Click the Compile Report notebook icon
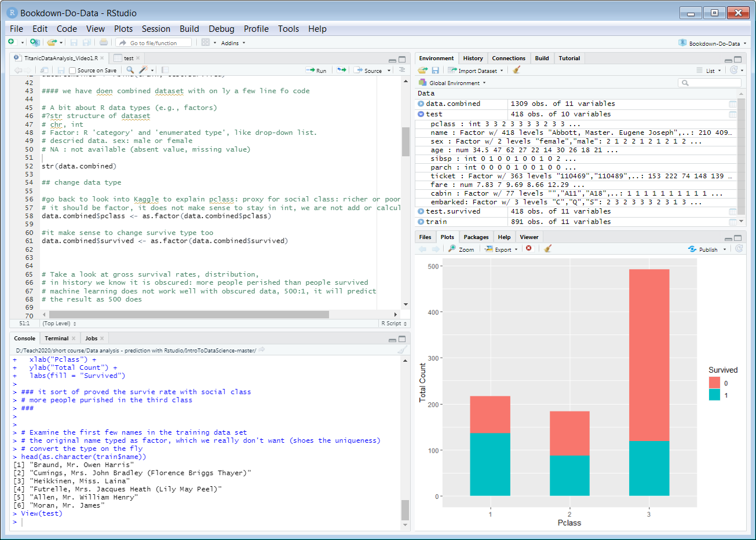Image resolution: width=756 pixels, height=540 pixels. pos(165,70)
